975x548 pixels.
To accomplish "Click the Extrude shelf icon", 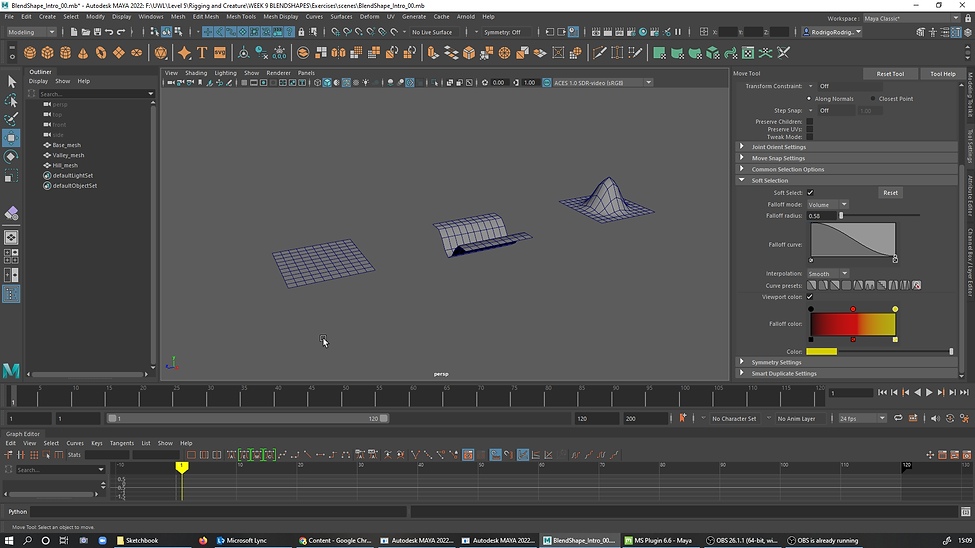I will click(433, 53).
